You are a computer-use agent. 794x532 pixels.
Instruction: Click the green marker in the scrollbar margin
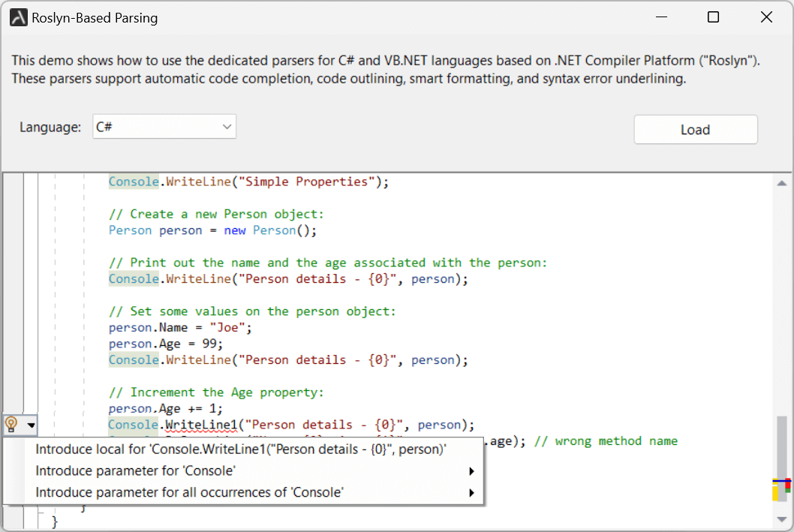[x=787, y=491]
